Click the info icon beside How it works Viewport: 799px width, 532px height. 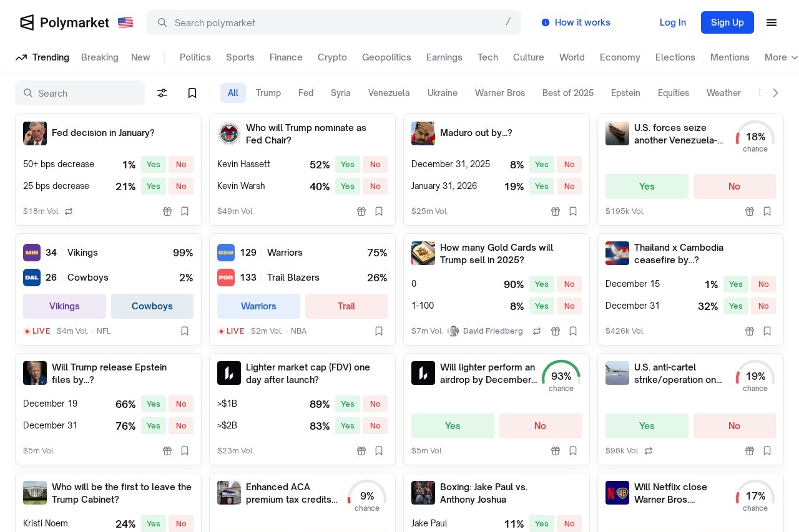click(546, 22)
